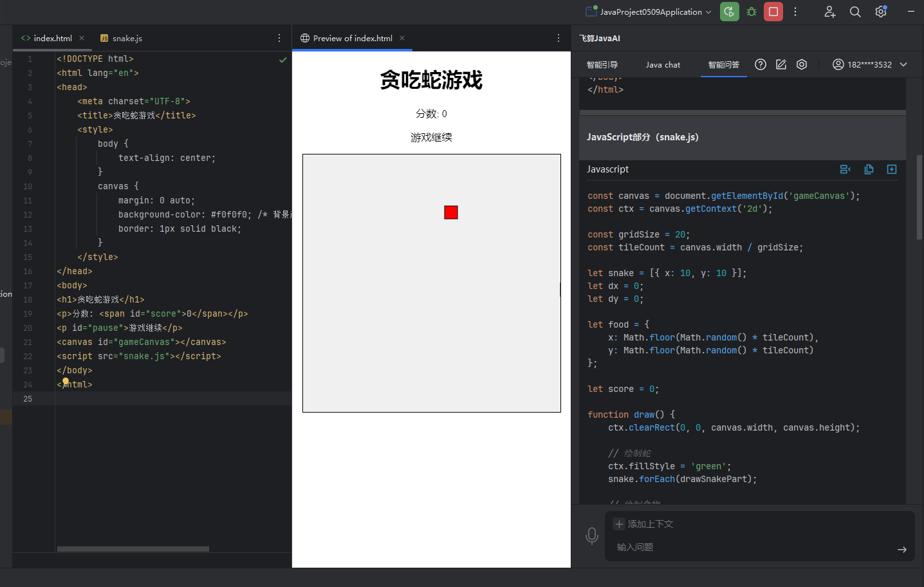
Task: Click the green inspection checkmark in the editor
Action: [282, 59]
